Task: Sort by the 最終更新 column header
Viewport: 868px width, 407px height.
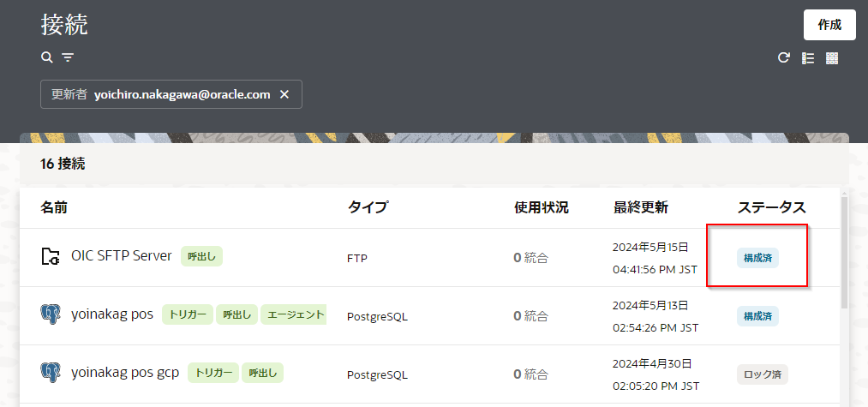Action: [641, 207]
